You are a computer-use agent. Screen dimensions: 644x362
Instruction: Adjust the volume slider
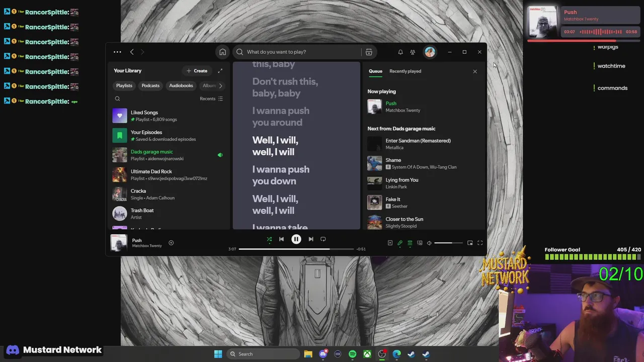448,243
